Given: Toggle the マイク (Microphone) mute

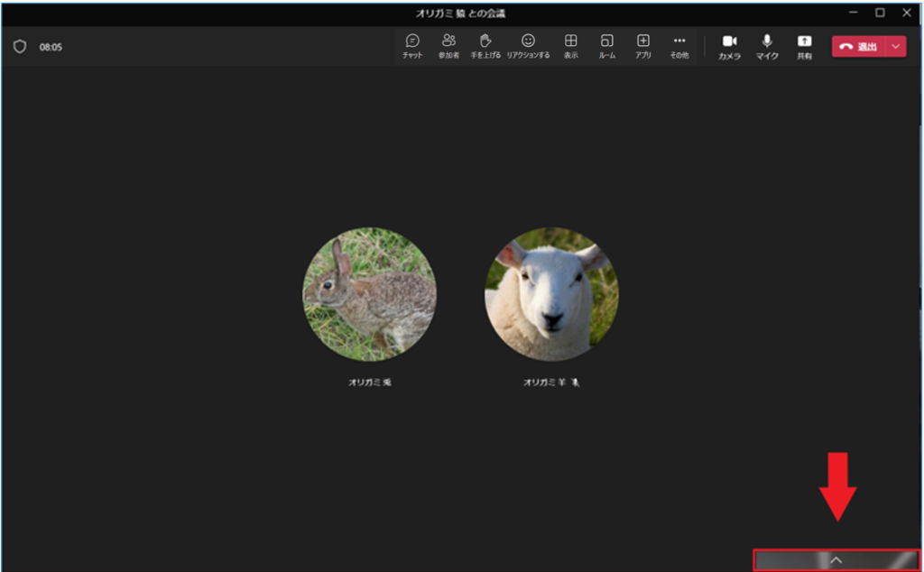Looking at the screenshot, I should [x=767, y=46].
